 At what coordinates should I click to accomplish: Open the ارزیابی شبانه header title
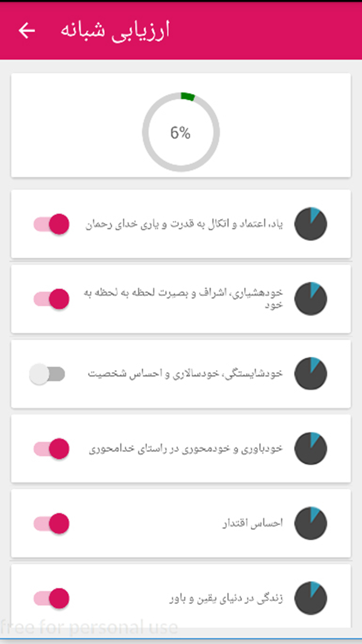(115, 31)
